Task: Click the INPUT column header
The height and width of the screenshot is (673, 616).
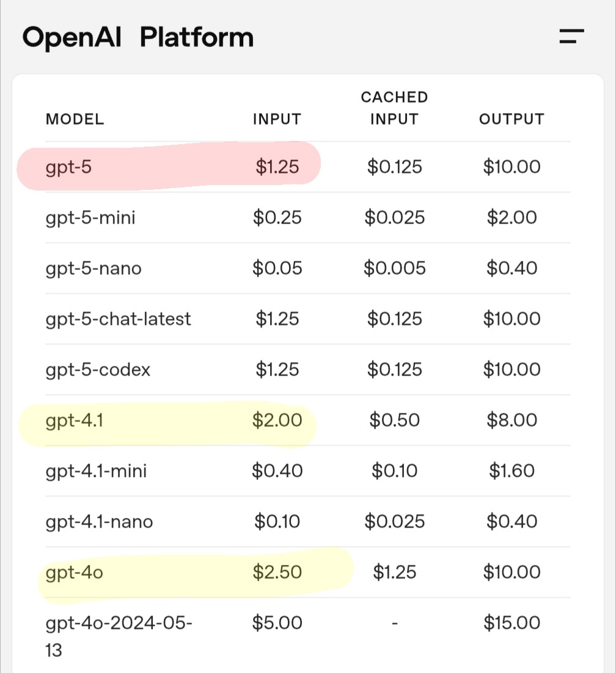Action: pos(277,119)
